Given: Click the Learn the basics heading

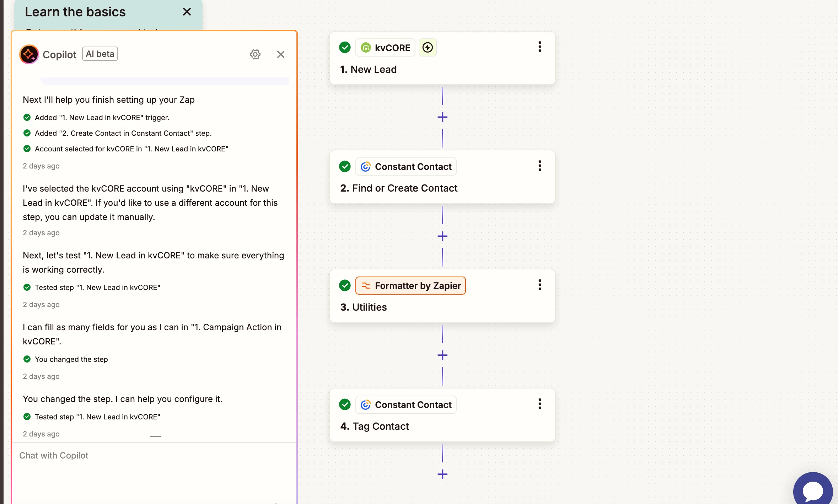Looking at the screenshot, I should 75,12.
